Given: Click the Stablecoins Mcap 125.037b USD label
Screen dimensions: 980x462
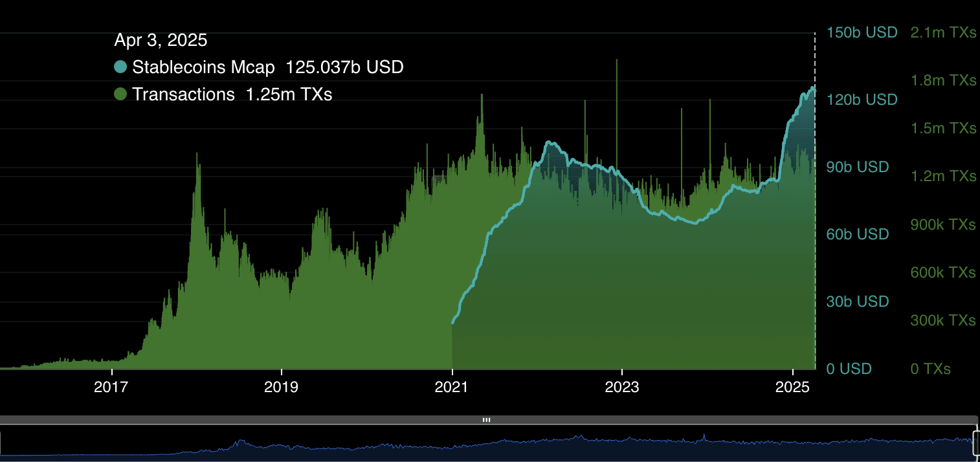Looking at the screenshot, I should coord(267,67).
